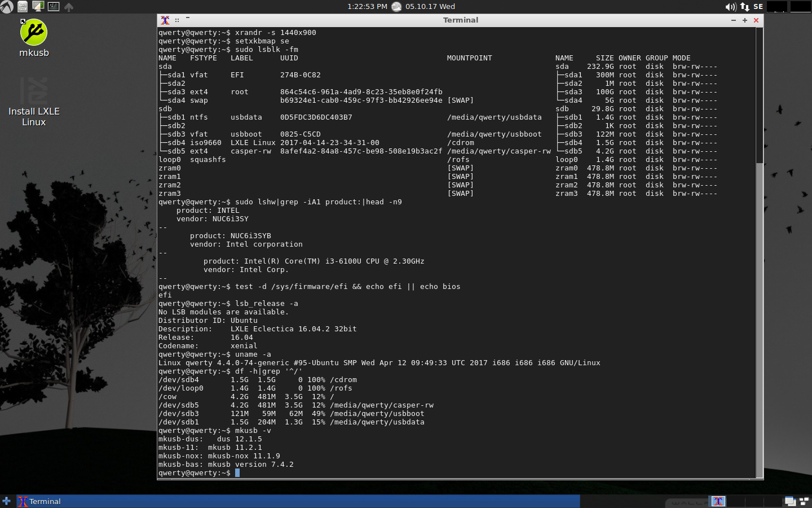Click the '/media/qwerty/usbdata' mountpoint text
This screenshot has width=812, height=508.
click(x=495, y=117)
